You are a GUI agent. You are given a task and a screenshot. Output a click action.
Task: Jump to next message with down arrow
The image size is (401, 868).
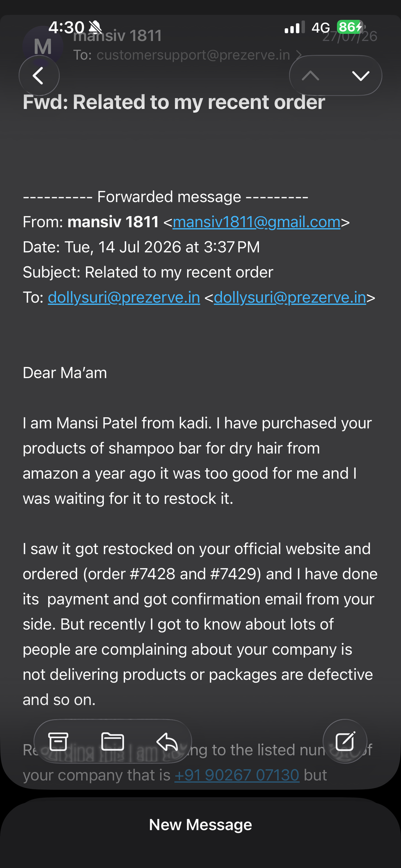point(361,75)
